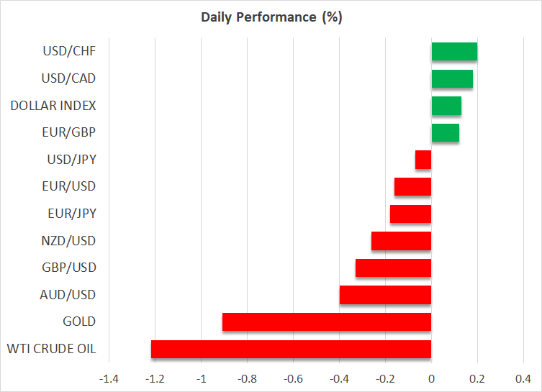542x392 pixels.
Task: Click the green USD/CHF bar
Action: tap(454, 52)
